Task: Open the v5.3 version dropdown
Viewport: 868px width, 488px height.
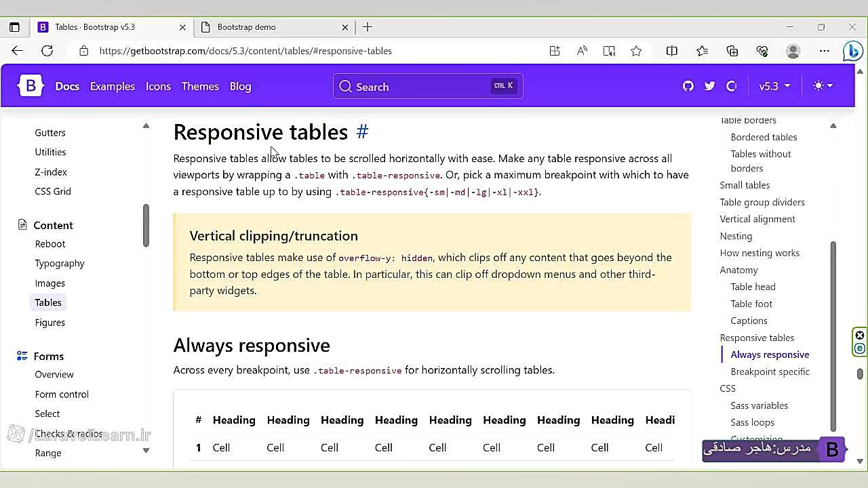Action: click(x=774, y=86)
